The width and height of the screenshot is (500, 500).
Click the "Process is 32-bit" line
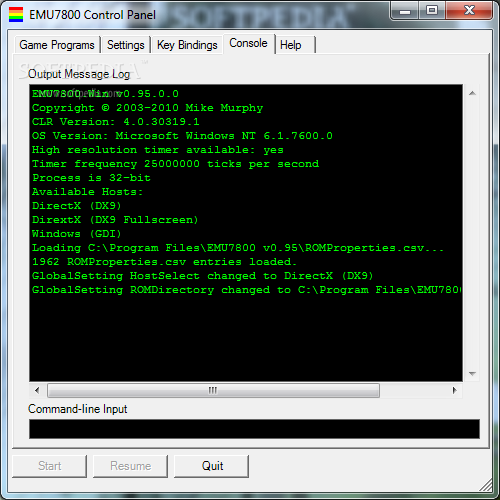click(91, 178)
